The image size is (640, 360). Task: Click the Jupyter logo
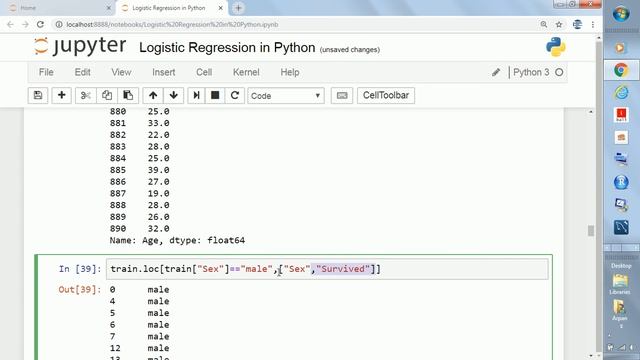pyautogui.click(x=80, y=46)
